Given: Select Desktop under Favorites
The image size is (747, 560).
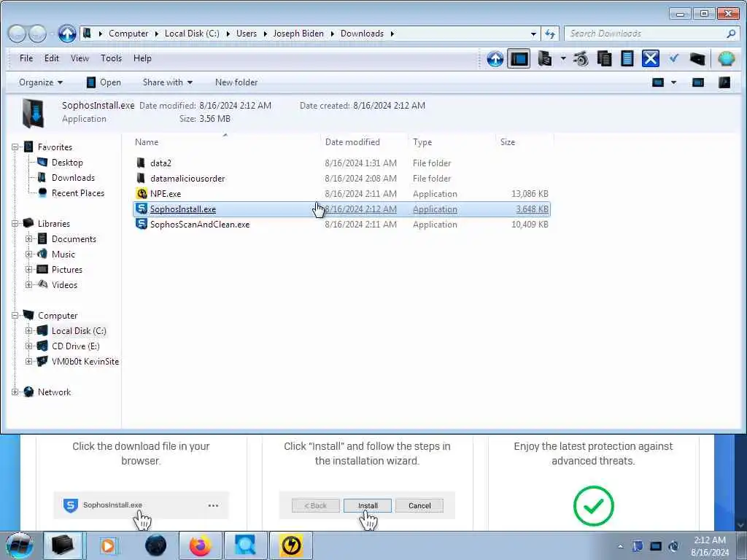Looking at the screenshot, I should point(67,163).
